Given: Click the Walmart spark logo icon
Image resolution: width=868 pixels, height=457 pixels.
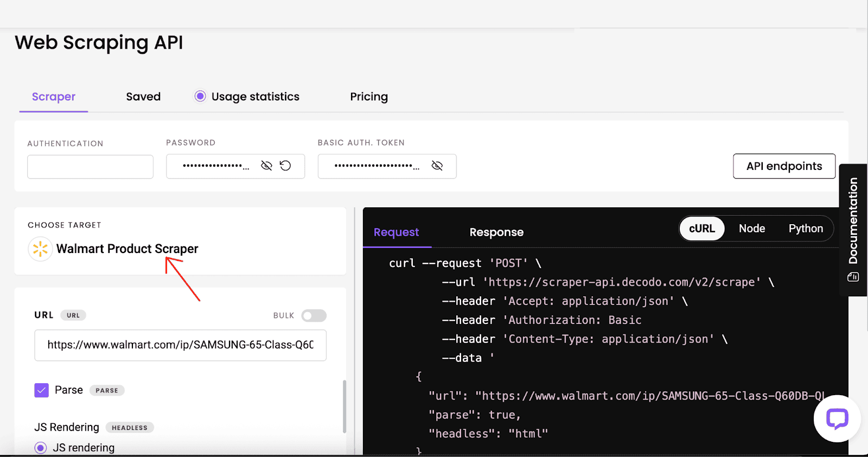Looking at the screenshot, I should click(40, 249).
